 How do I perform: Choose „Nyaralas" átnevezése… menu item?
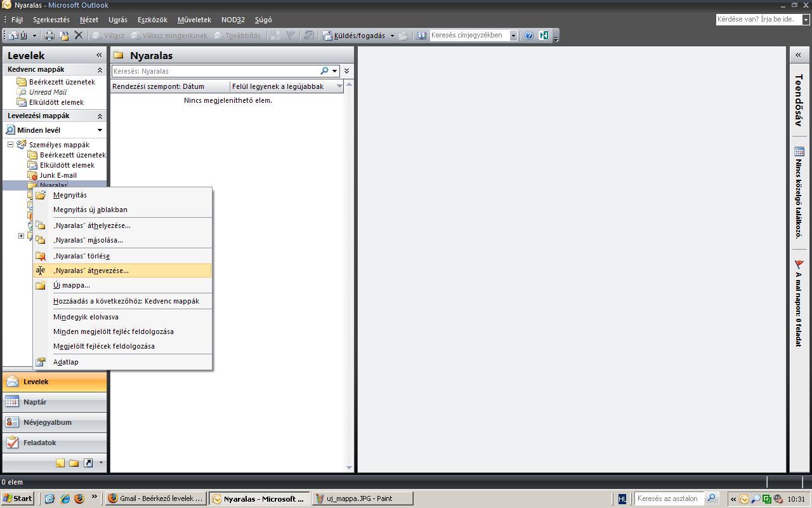tap(122, 271)
